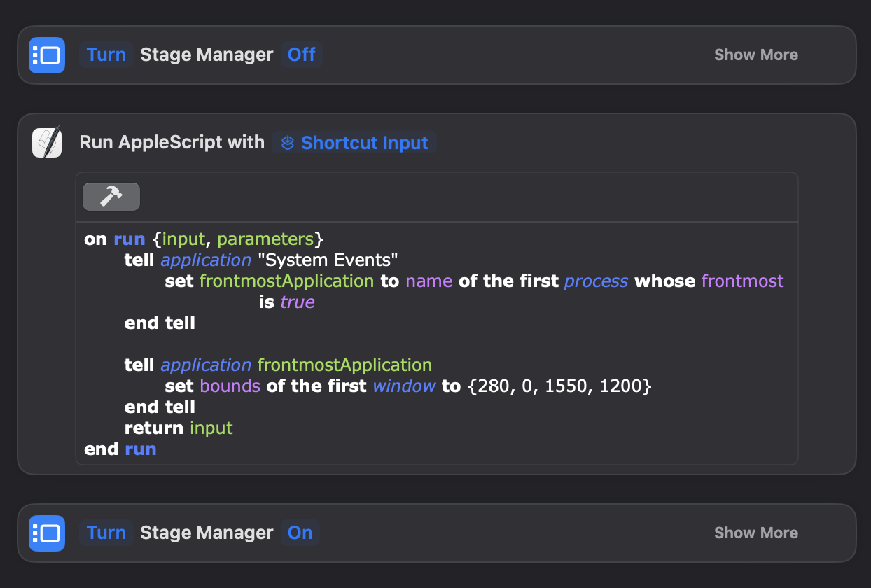Click the 'set frontmostApplication to name' line
871x588 pixels.
474,281
